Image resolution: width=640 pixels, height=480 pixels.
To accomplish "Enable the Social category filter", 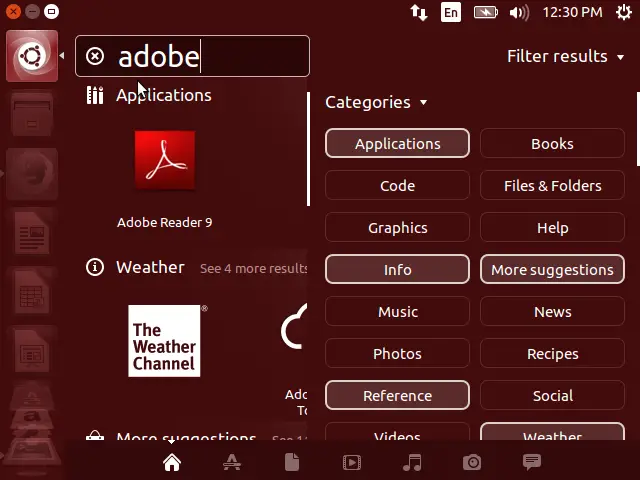I will click(x=552, y=396).
